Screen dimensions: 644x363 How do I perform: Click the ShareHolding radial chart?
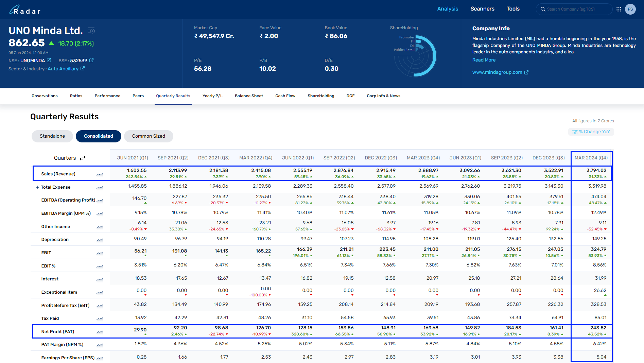point(415,56)
